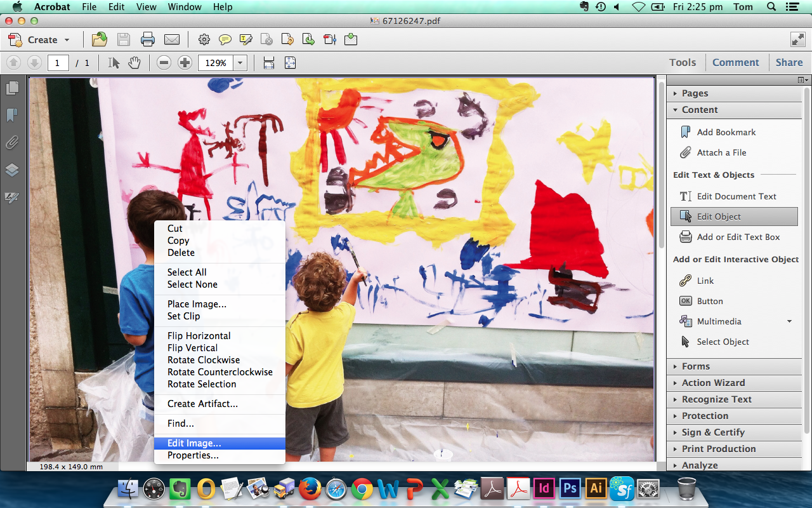The height and width of the screenshot is (508, 812).
Task: Open the Tools pane options menu
Action: pyautogui.click(x=804, y=80)
